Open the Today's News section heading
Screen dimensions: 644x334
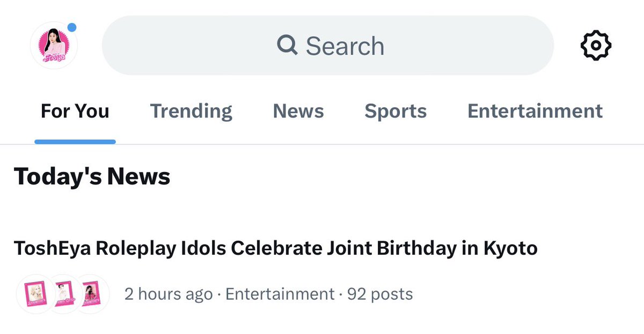(x=92, y=176)
